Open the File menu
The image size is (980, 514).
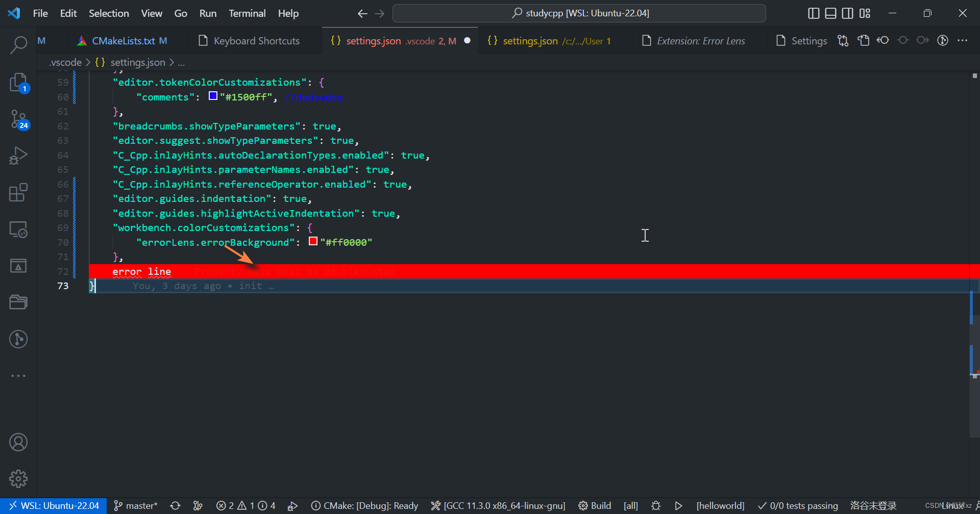(40, 13)
